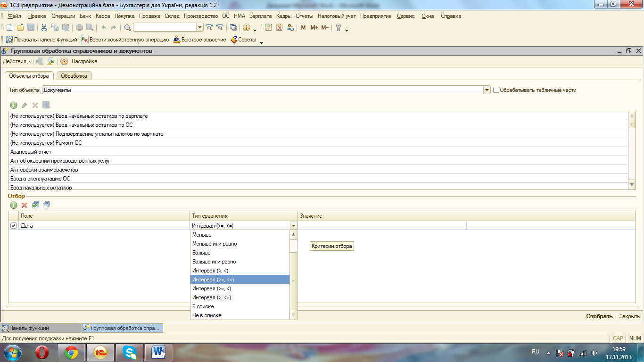Screen dimensions: 644x362
Task: Click the green plus icon above the document list
Action: point(14,105)
